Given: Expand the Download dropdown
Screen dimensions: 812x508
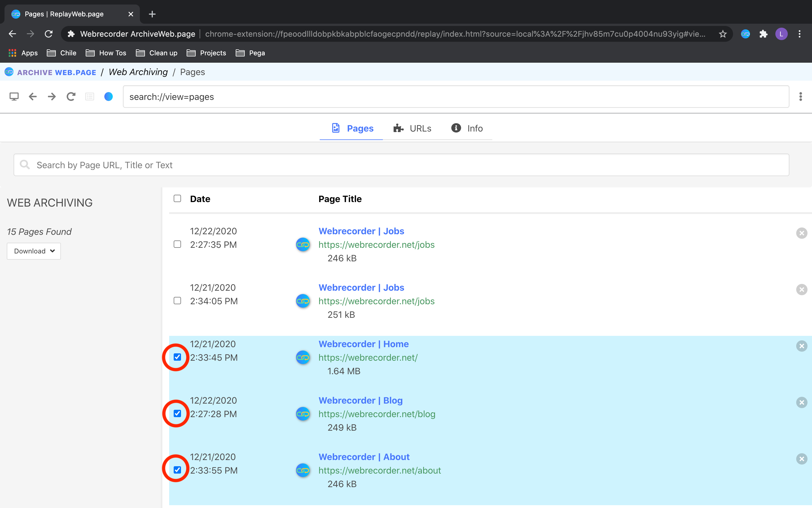Looking at the screenshot, I should coord(34,251).
